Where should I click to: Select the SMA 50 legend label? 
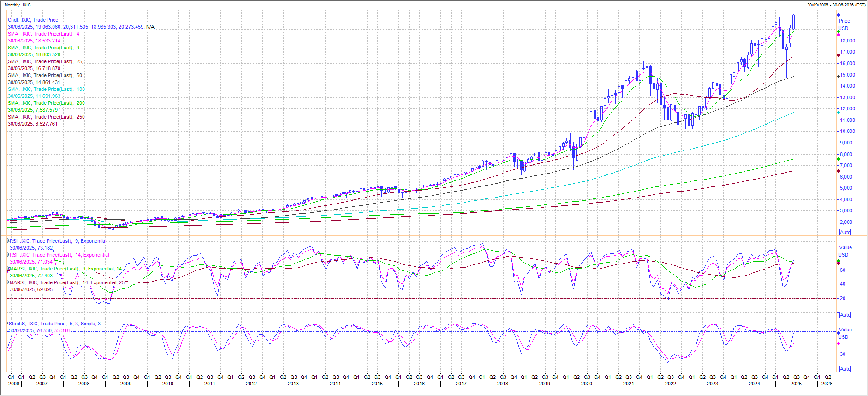tap(45, 75)
